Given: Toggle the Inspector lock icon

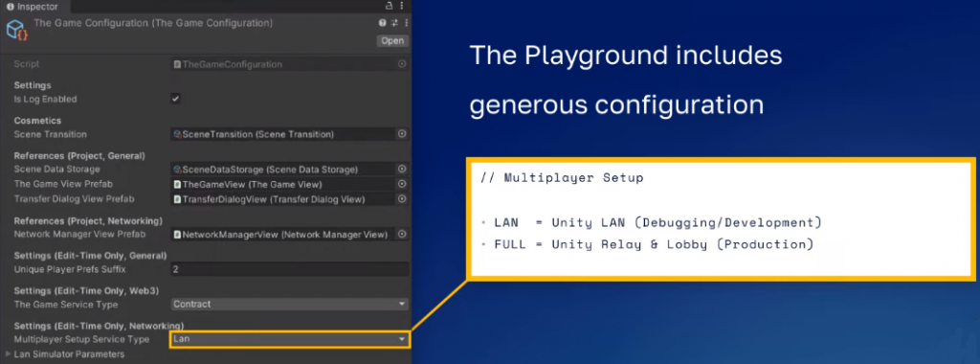Looking at the screenshot, I should click(x=389, y=7).
